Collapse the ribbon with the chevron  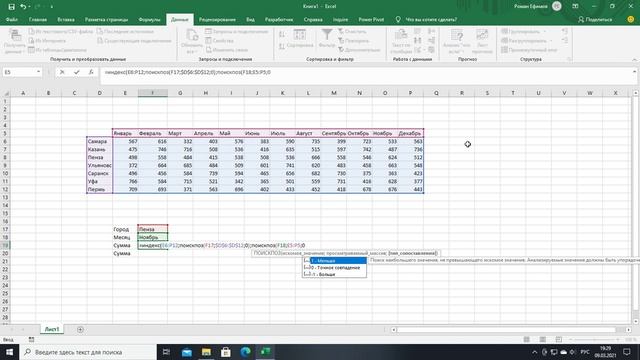click(x=634, y=60)
